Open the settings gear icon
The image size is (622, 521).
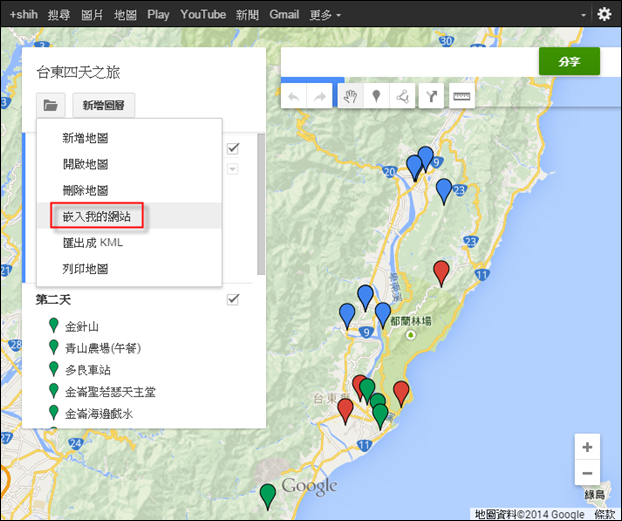(604, 14)
